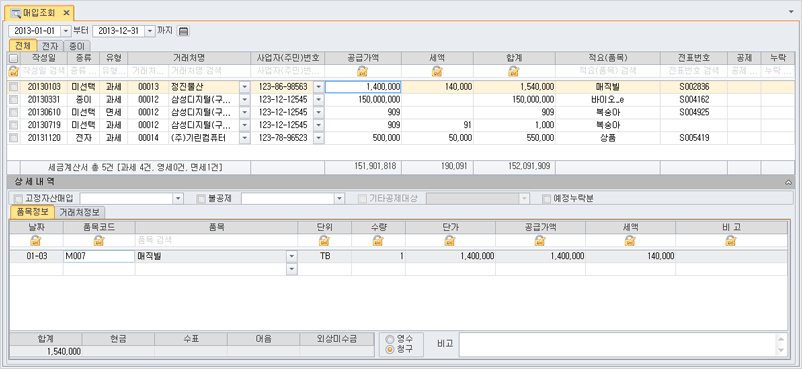
Task: Click the 품목 검색 filter field
Action: tap(216, 240)
